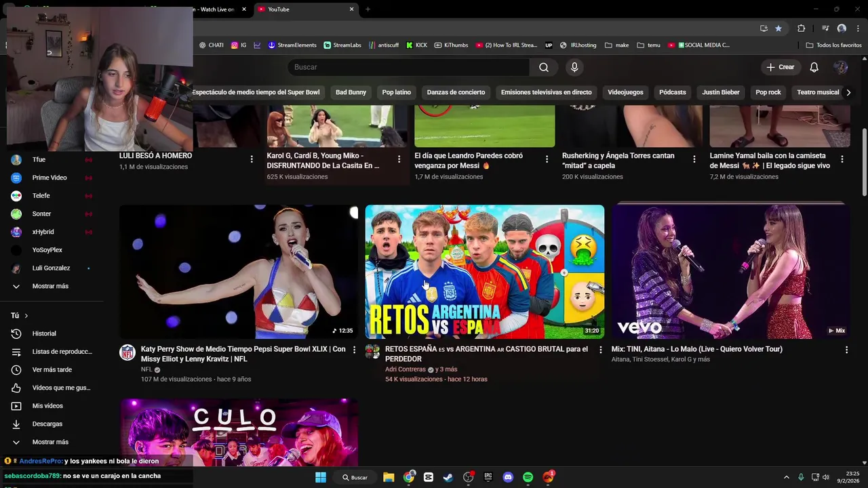868x488 pixels.
Task: Open Discord from taskbar
Action: coord(508,477)
